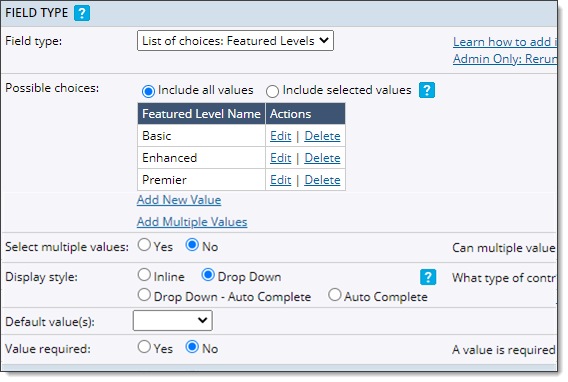This screenshot has height=382, width=568.
Task: Select Drop Down - Auto Complete style
Action: [144, 295]
